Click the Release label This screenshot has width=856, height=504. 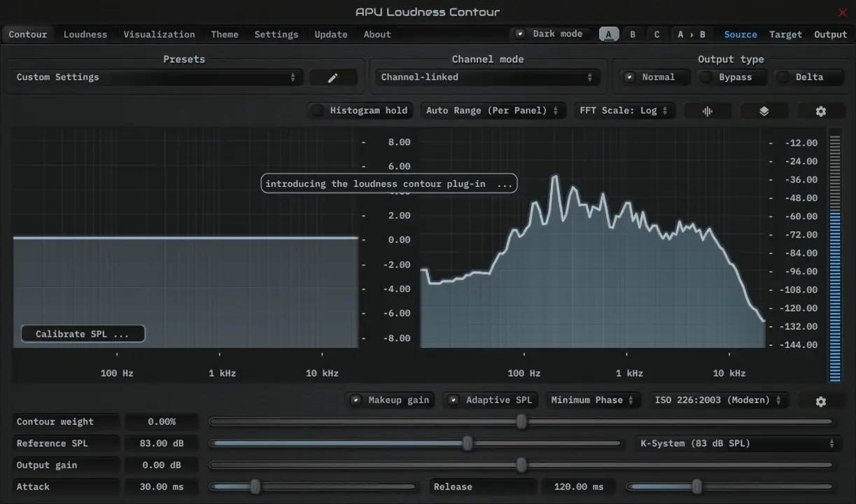[x=484, y=487]
